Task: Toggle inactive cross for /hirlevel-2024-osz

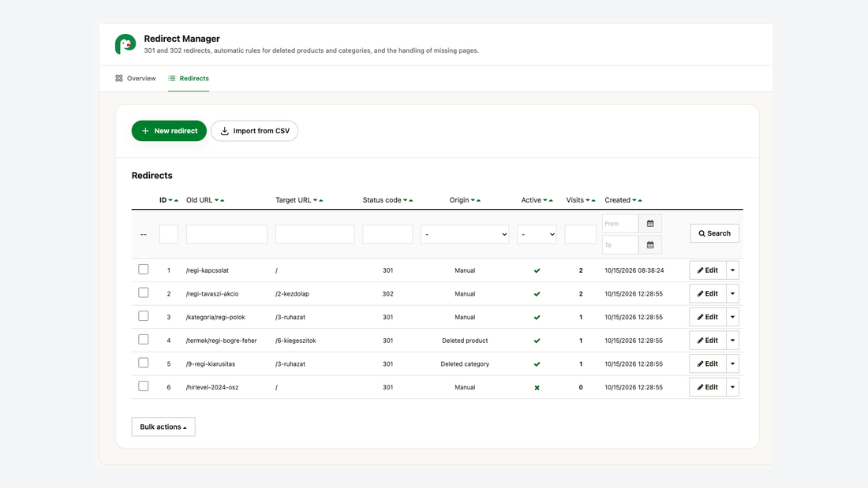Action: point(537,387)
